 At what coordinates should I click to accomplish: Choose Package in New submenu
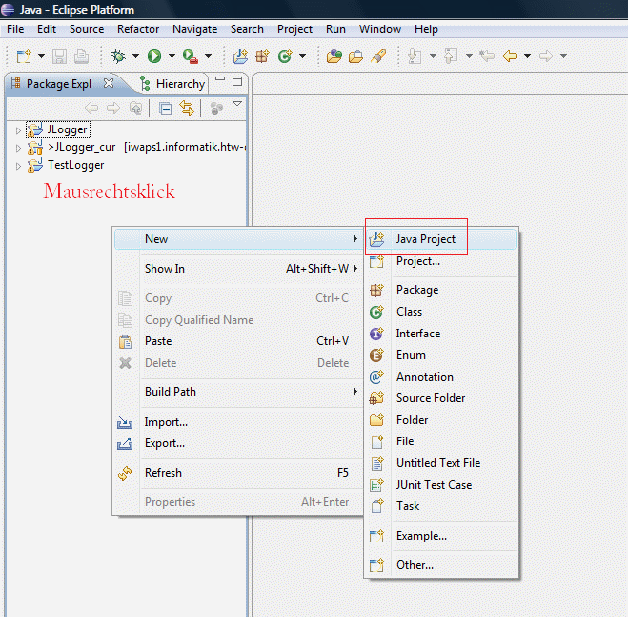441,290
